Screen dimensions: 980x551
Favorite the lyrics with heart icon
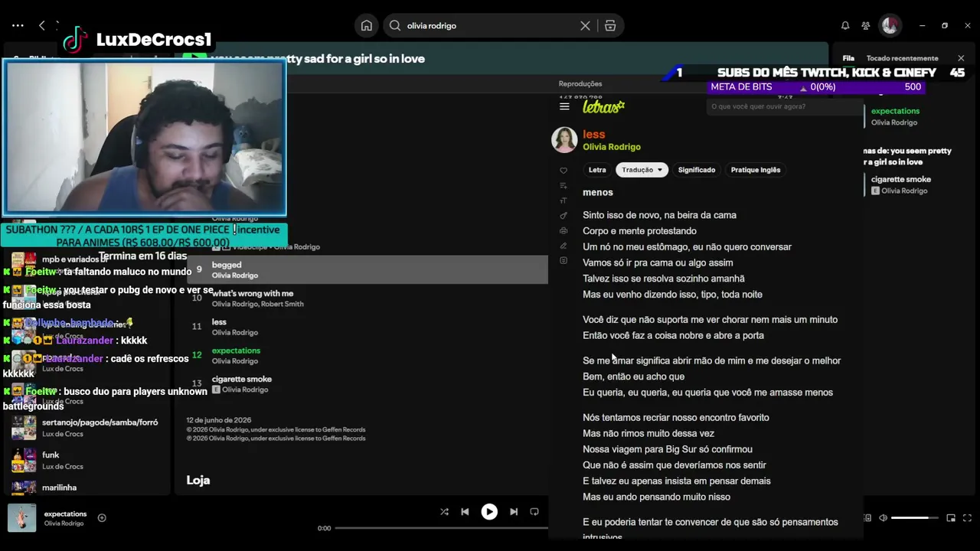pos(563,171)
